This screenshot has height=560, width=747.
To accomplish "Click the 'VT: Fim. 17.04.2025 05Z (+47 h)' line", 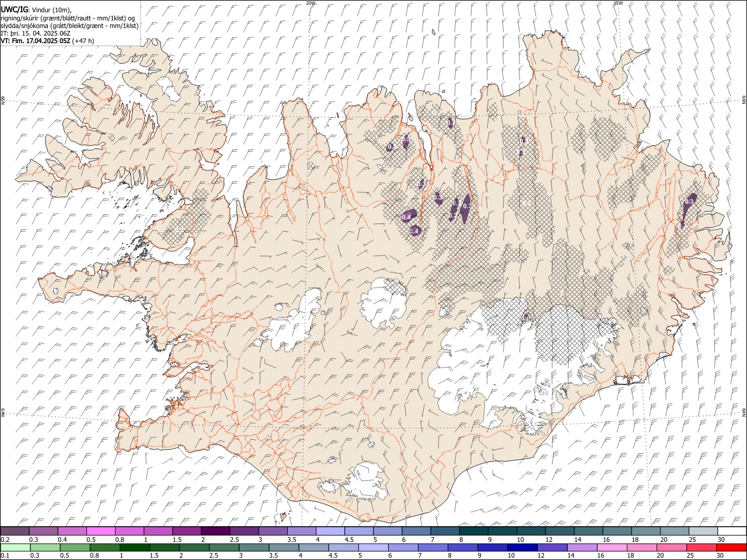I will tap(47, 41).
